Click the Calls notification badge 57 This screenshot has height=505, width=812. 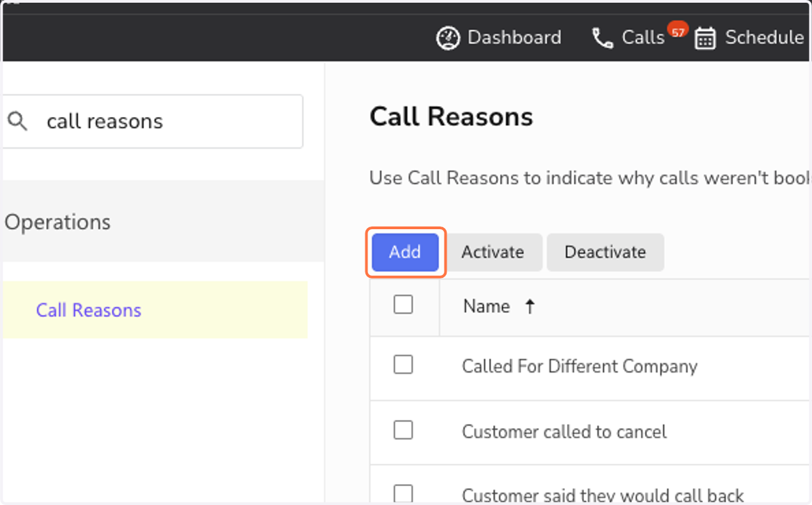point(677,30)
